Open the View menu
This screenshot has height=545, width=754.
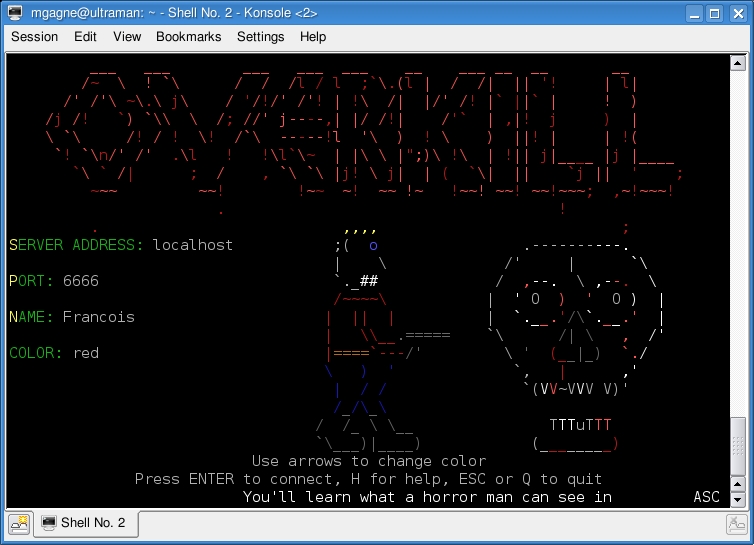click(x=127, y=37)
